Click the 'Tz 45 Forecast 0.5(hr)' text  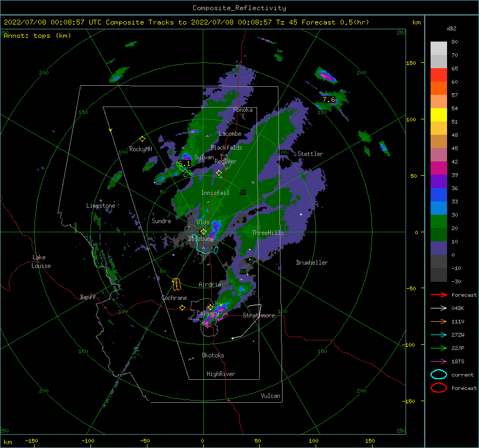pyautogui.click(x=323, y=22)
